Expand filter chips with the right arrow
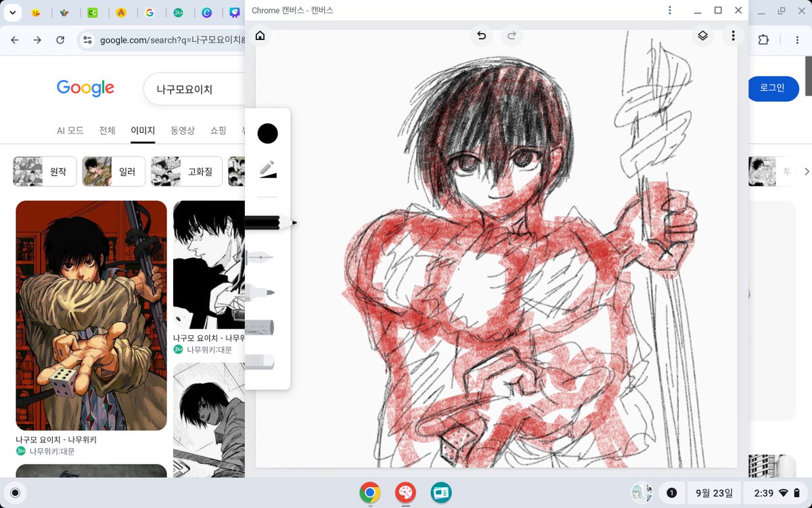Image resolution: width=812 pixels, height=508 pixels. [x=806, y=171]
